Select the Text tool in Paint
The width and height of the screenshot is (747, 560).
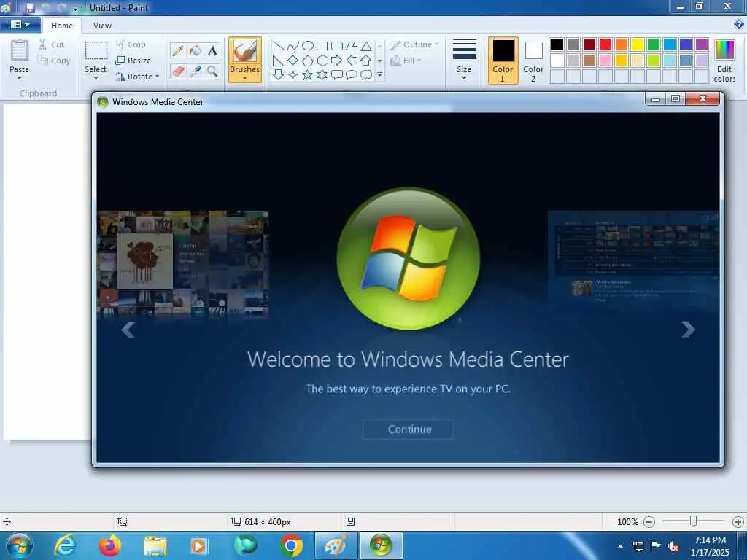click(212, 50)
